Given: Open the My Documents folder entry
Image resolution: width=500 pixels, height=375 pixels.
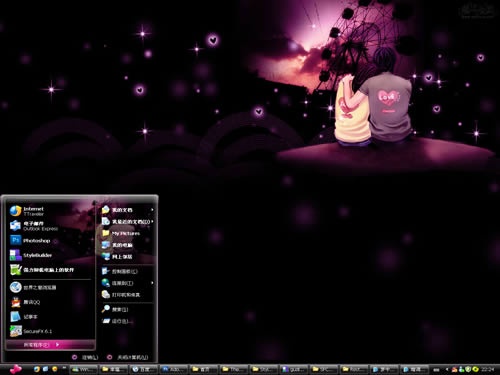Looking at the screenshot, I should 128,210.
